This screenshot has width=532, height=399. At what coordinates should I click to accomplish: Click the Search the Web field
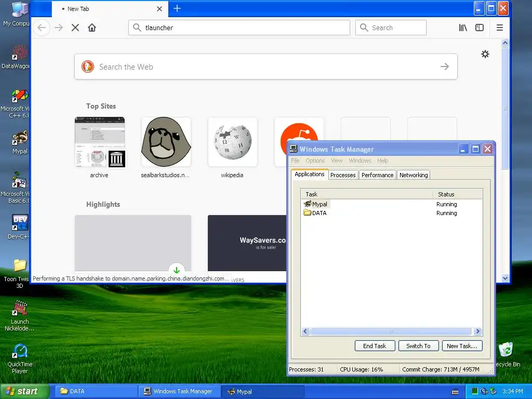(265, 66)
